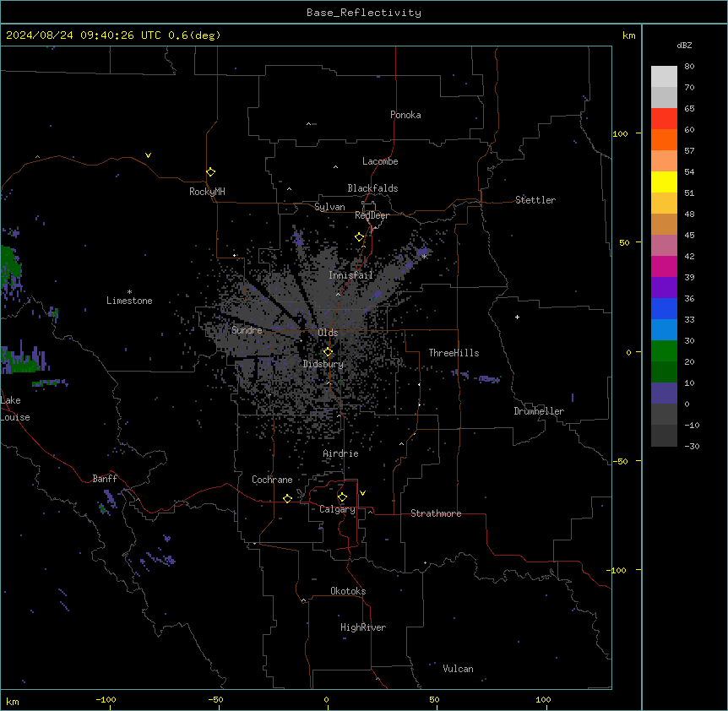This screenshot has width=728, height=711.
Task: Click the -100 tick on the bottom axis
Action: click(x=106, y=699)
